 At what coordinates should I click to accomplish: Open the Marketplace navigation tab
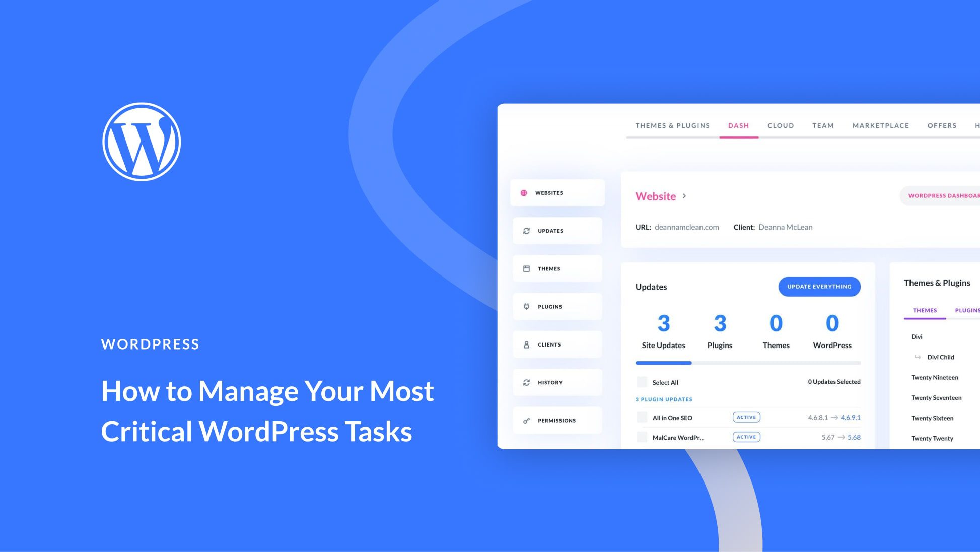tap(880, 126)
